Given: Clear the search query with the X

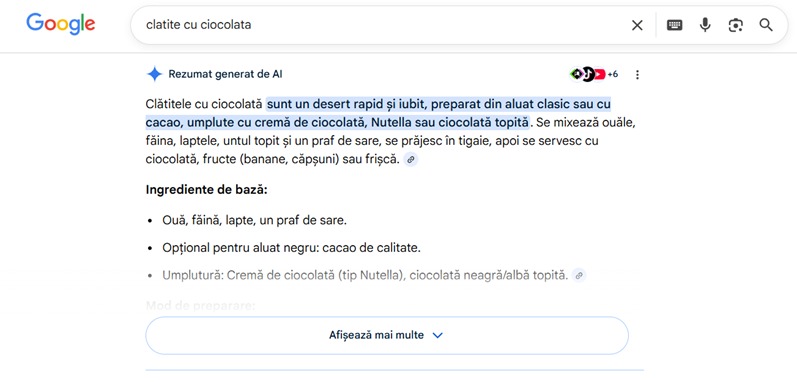Looking at the screenshot, I should pos(637,25).
